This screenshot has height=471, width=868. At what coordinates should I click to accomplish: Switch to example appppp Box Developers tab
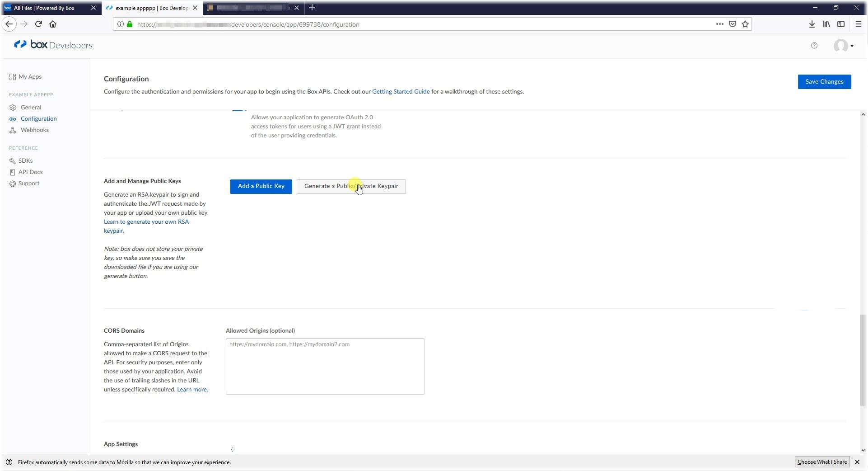[x=152, y=8]
